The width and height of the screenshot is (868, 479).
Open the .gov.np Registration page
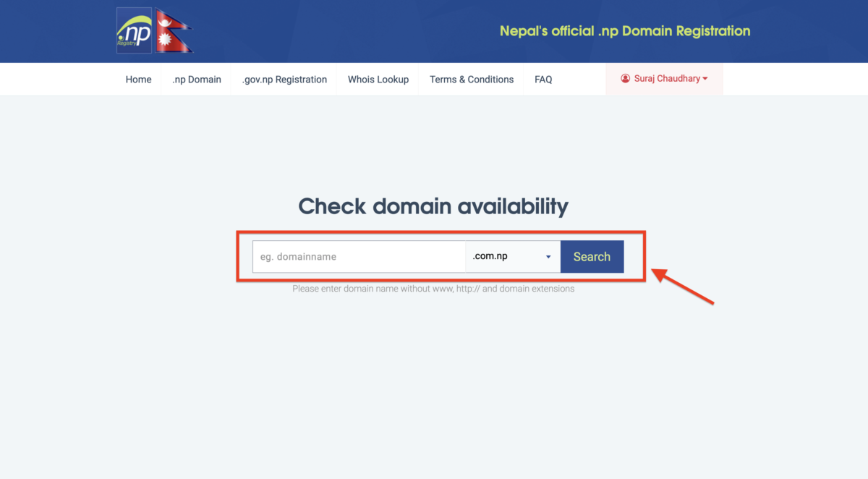(284, 79)
